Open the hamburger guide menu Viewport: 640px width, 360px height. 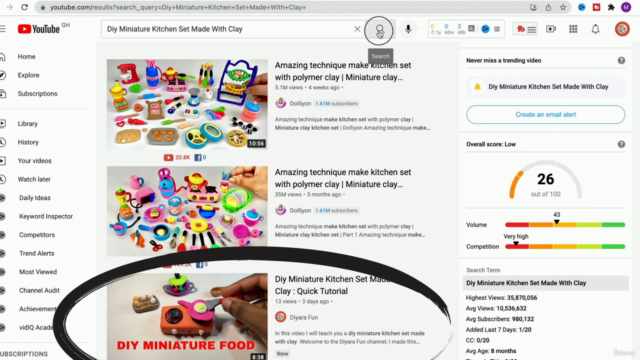coord(2,29)
